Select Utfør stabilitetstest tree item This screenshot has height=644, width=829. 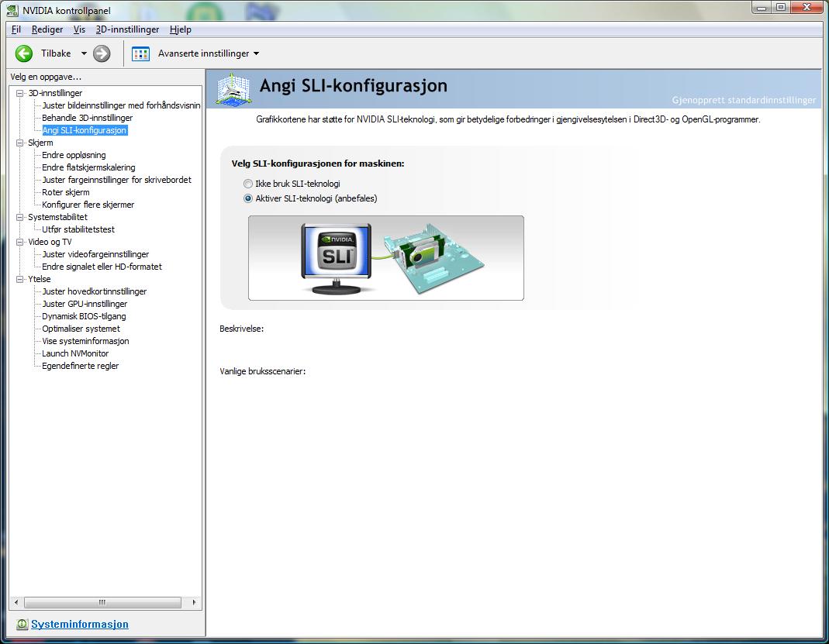78,229
